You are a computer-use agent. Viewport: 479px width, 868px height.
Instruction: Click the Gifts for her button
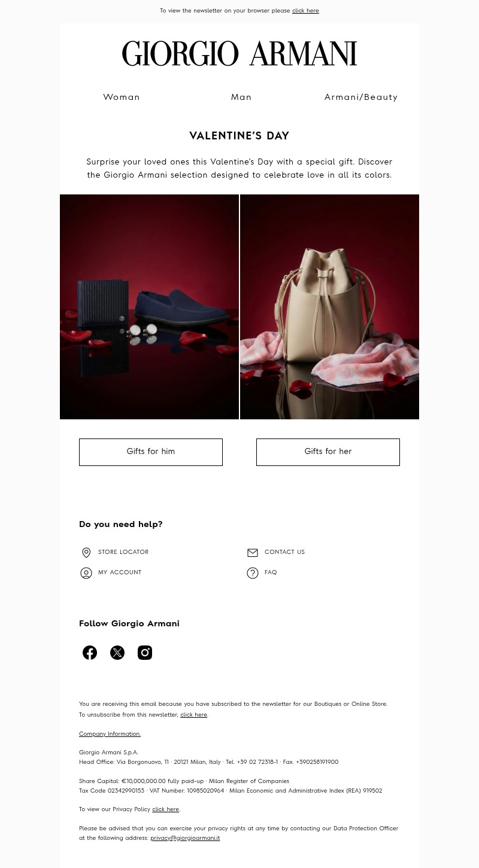328,452
